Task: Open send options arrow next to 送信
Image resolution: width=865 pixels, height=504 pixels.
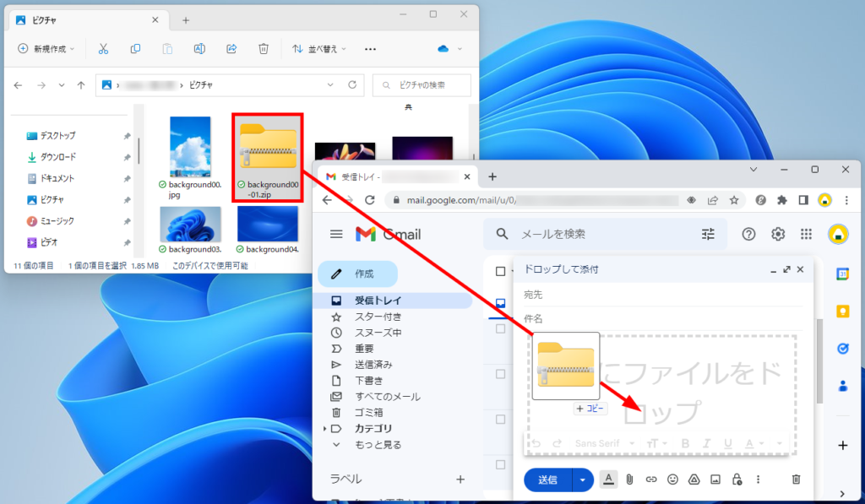Action: coord(583,480)
